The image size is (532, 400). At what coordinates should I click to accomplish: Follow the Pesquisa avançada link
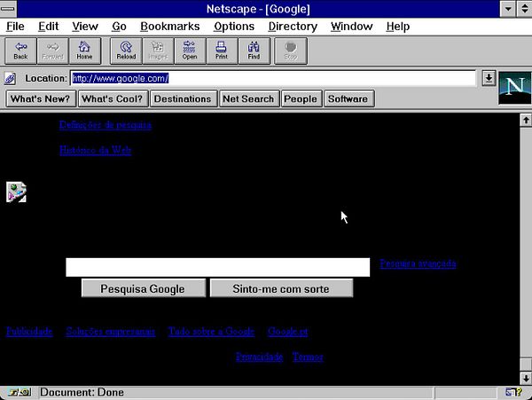pos(418,263)
